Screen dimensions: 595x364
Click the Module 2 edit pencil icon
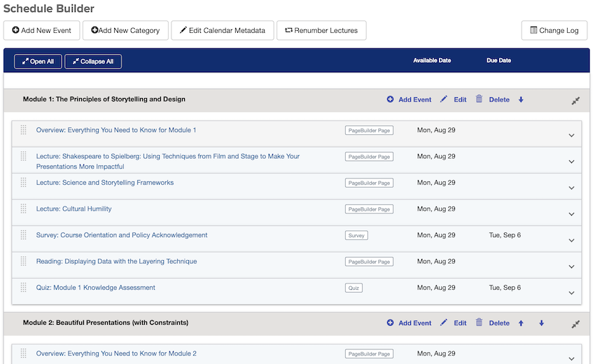[444, 323]
